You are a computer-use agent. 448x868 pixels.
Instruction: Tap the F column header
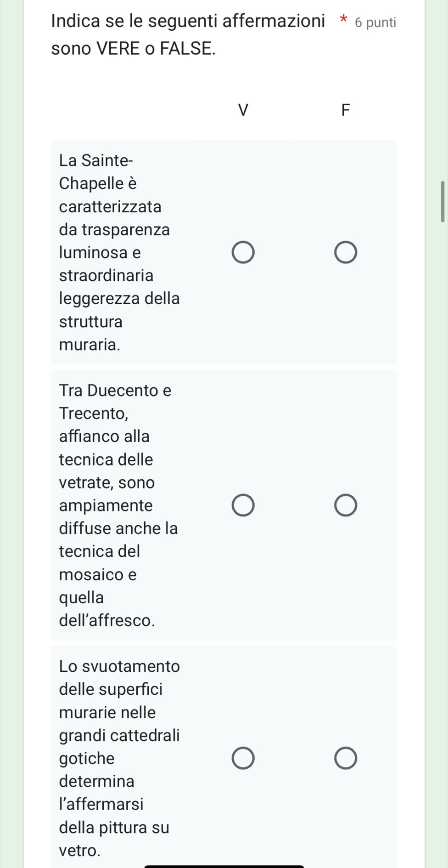coord(345,110)
